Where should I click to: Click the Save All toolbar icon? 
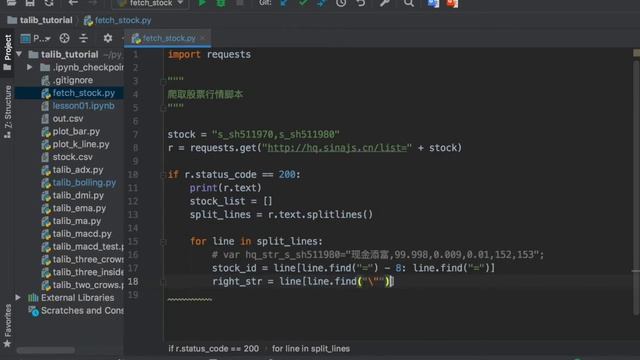(30, 3)
